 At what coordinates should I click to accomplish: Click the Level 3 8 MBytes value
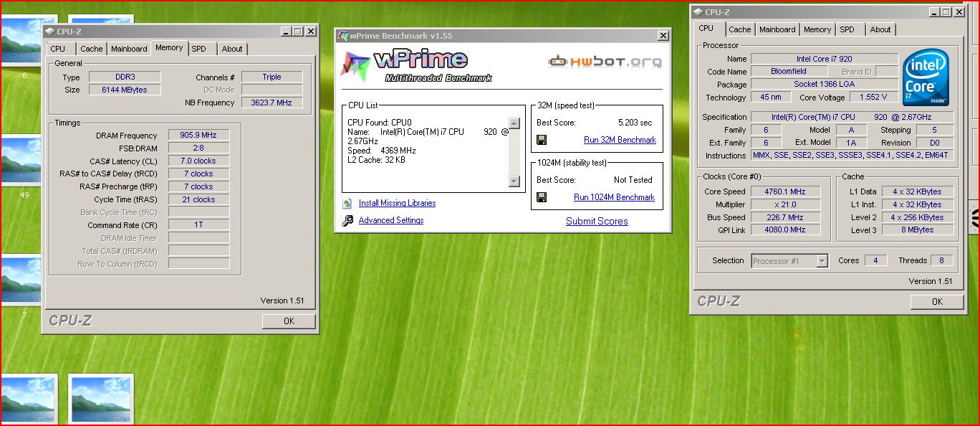[x=918, y=230]
